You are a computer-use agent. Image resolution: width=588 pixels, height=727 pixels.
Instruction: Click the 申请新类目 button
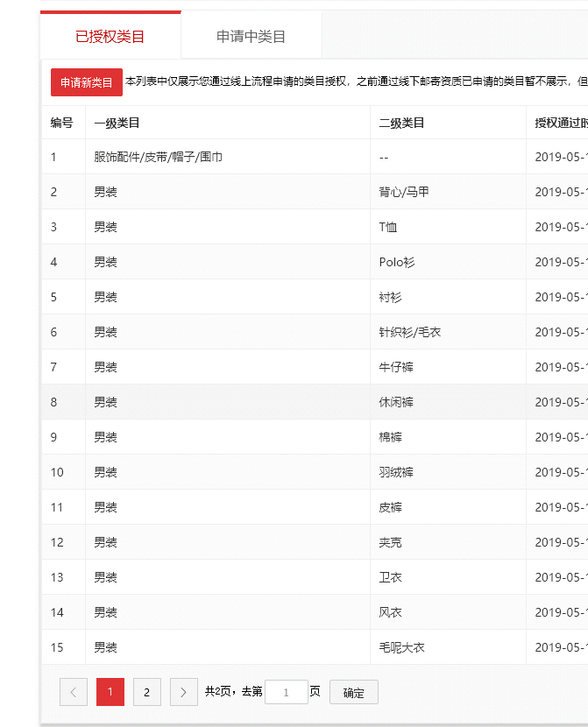[x=86, y=82]
